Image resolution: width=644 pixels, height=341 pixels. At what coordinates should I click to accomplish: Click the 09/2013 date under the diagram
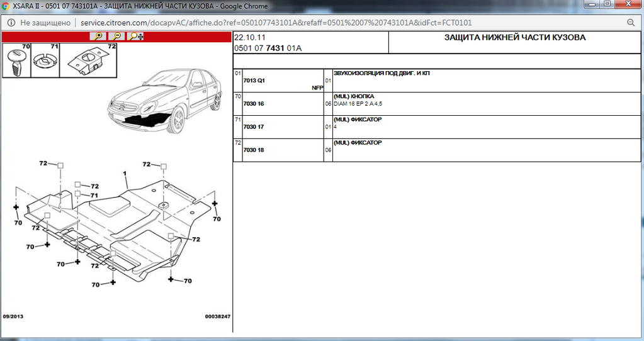point(13,316)
